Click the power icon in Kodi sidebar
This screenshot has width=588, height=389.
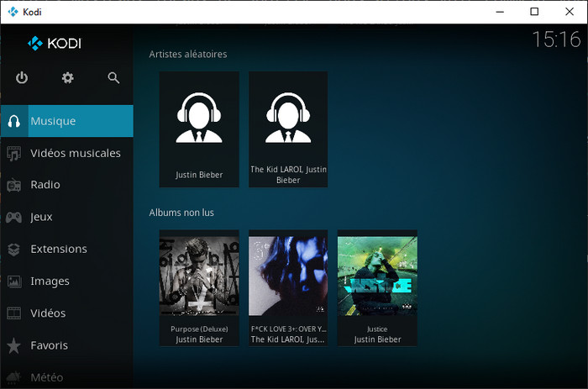coord(22,77)
